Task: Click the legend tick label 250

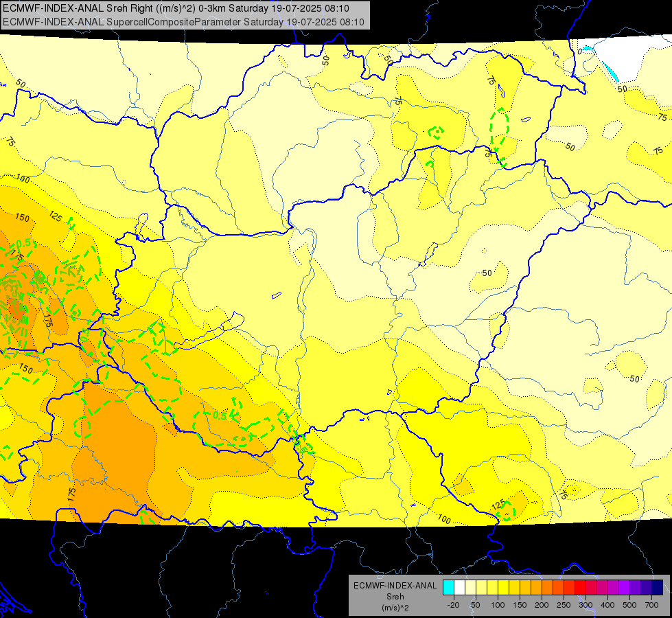Action: (x=564, y=605)
